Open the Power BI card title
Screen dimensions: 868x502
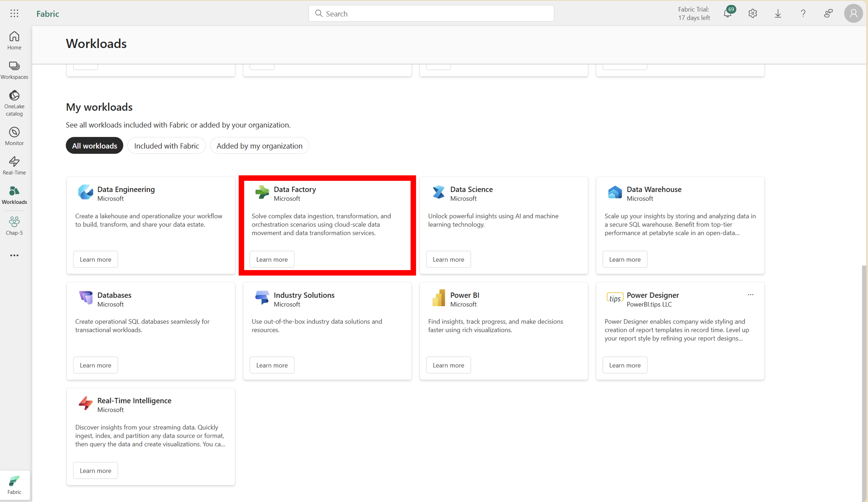point(465,295)
